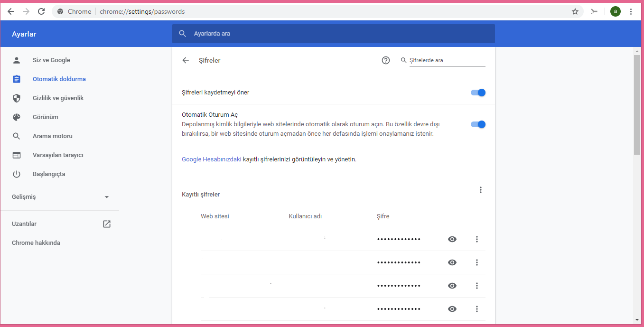Click the back arrow next to Şifreler heading

(x=186, y=60)
